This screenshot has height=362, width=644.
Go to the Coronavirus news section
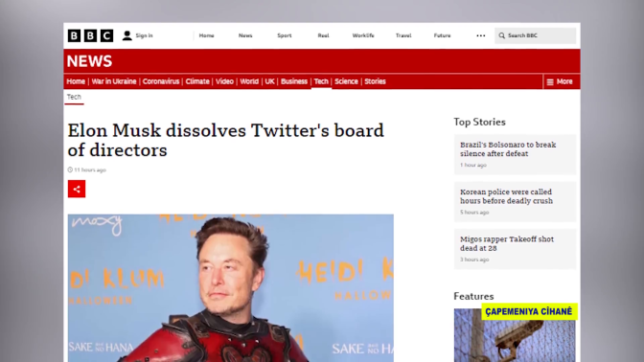161,81
